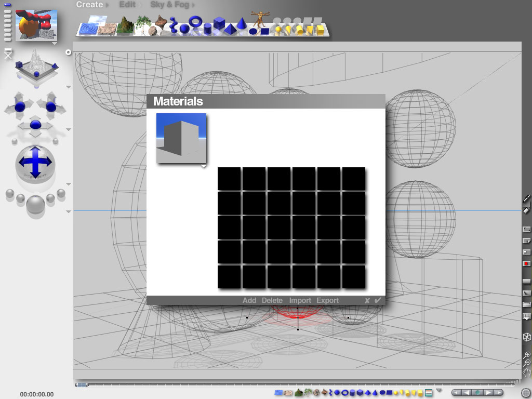Open selection palette dropdown triangle at bottom

point(439,390)
